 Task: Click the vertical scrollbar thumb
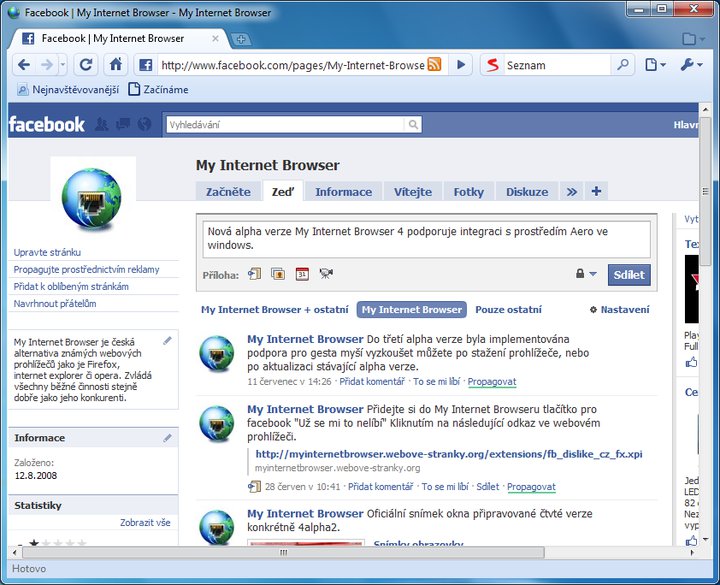point(705,191)
